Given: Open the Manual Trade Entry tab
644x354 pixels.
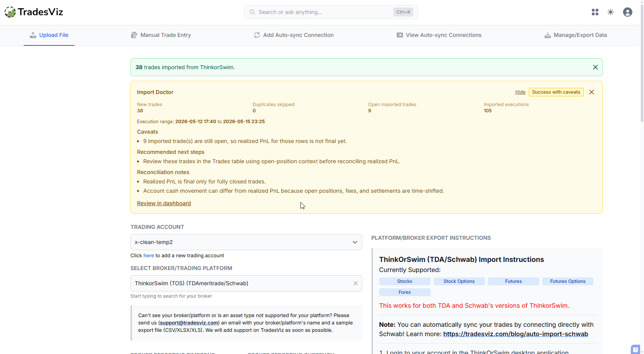Looking at the screenshot, I should point(161,35).
